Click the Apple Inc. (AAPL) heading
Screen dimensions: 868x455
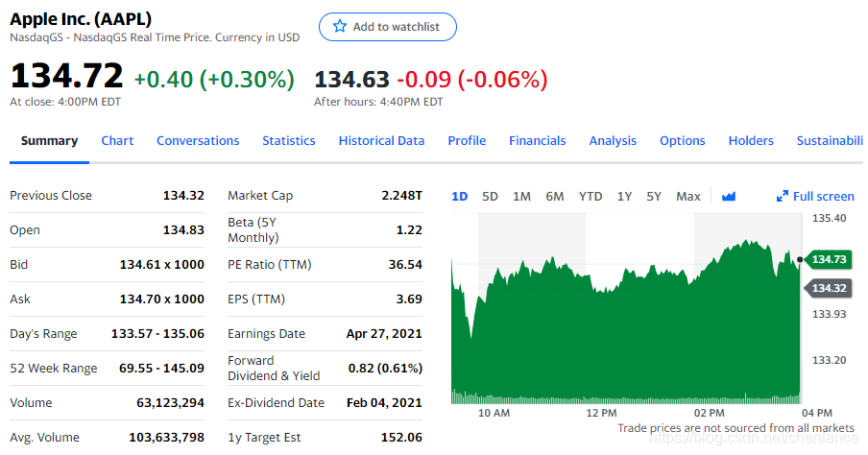click(x=81, y=19)
